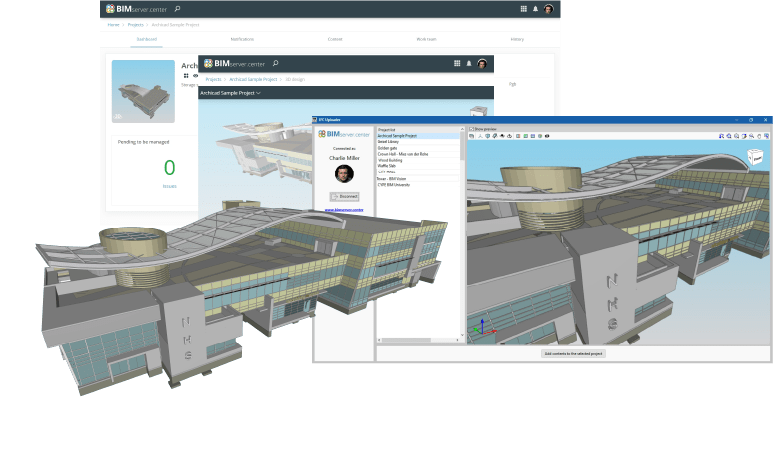This screenshot has height=458, width=773.
Task: Click the sphere icon in the preview toolbar
Action: (x=540, y=136)
